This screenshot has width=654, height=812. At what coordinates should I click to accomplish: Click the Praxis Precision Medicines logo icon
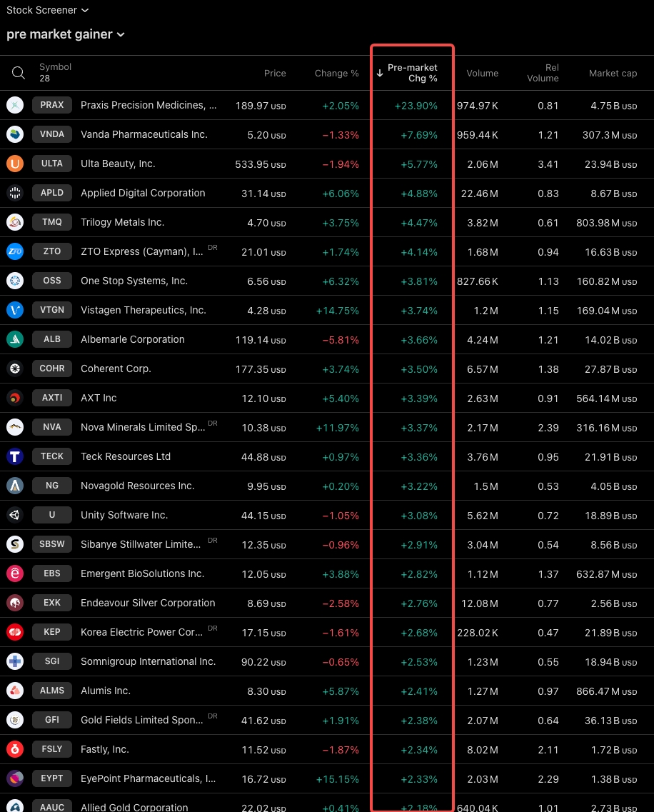[x=15, y=105]
